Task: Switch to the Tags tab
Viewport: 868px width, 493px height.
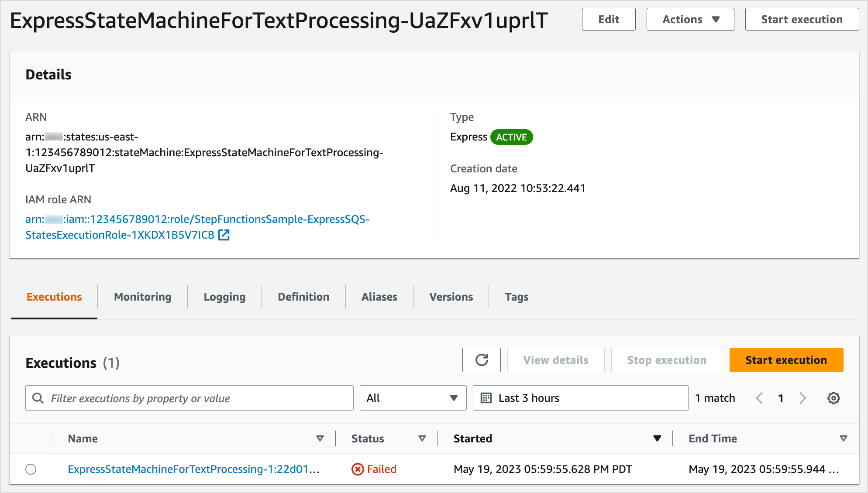Action: point(517,297)
